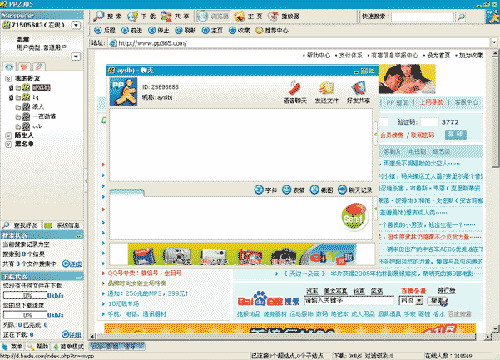Collapse user info with the small arrow button
The width and height of the screenshot is (500, 360).
tap(76, 57)
